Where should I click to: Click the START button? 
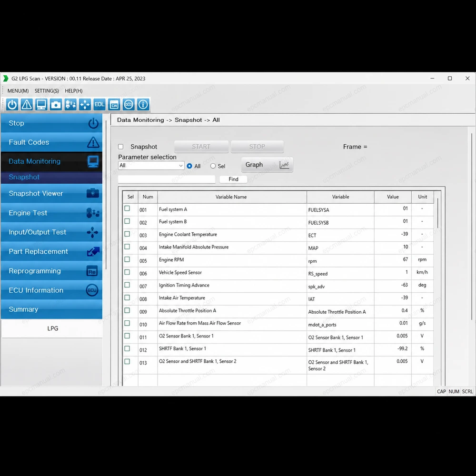201,147
